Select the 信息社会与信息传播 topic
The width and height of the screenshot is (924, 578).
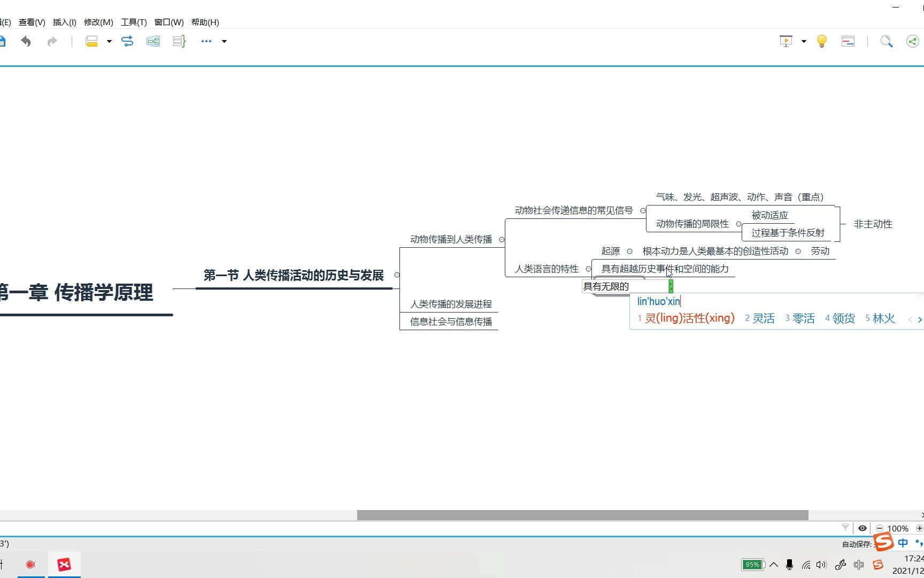451,322
